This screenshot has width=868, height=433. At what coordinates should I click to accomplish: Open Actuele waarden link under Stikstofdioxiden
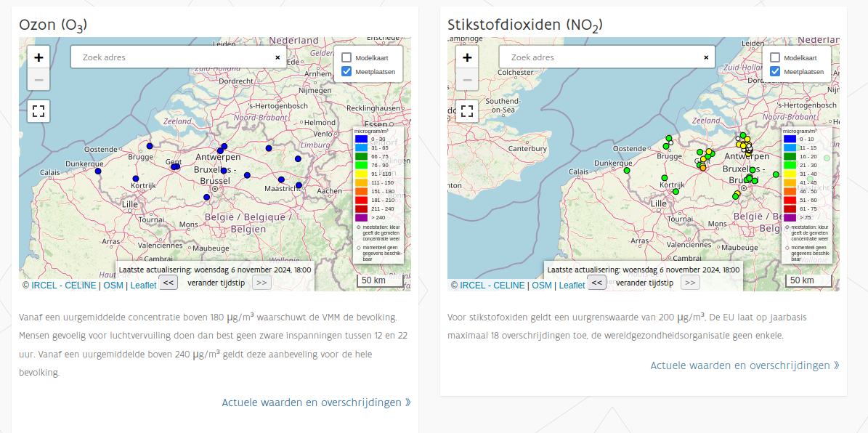click(x=745, y=365)
